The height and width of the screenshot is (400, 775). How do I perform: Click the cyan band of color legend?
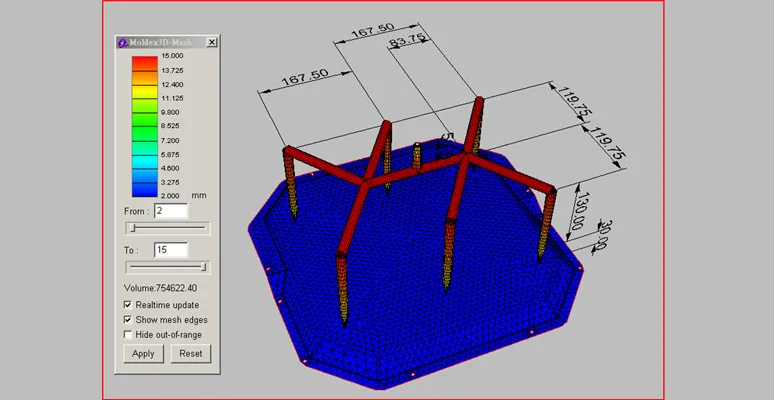[145, 161]
